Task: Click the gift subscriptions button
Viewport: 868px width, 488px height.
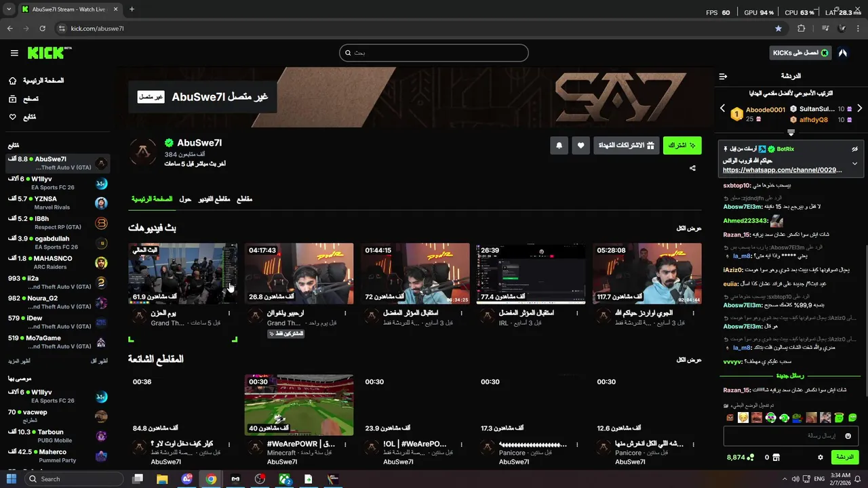Action: click(626, 146)
